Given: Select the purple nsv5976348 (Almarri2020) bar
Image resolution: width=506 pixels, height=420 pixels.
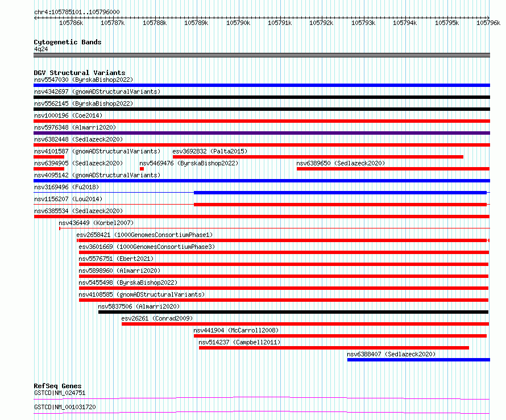Looking at the screenshot, I should (x=262, y=133).
